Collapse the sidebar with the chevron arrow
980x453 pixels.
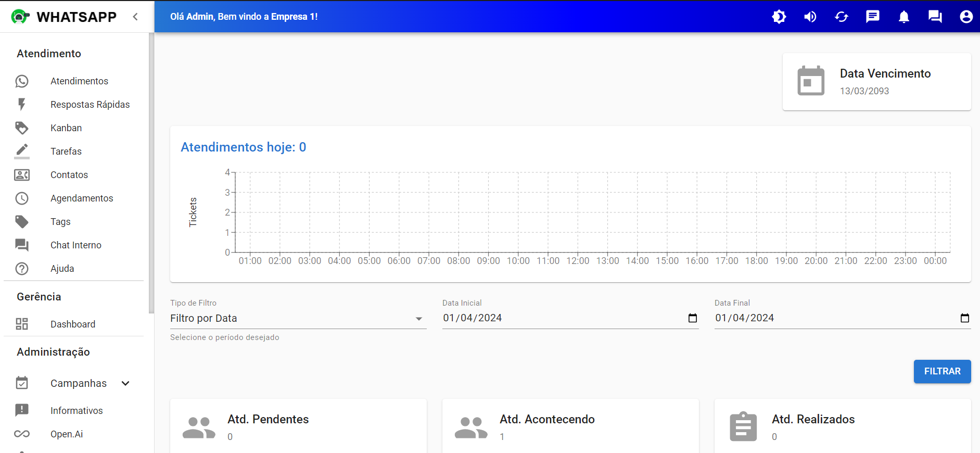[x=135, y=17]
